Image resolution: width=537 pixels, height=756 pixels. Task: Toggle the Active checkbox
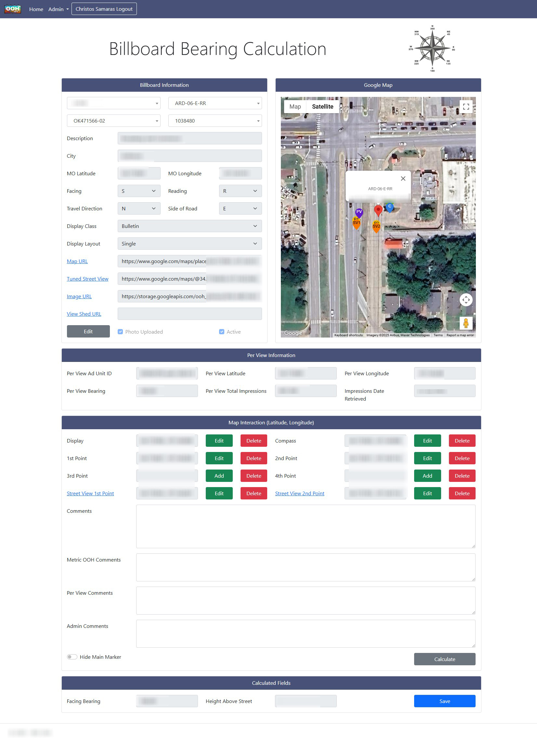[222, 332]
